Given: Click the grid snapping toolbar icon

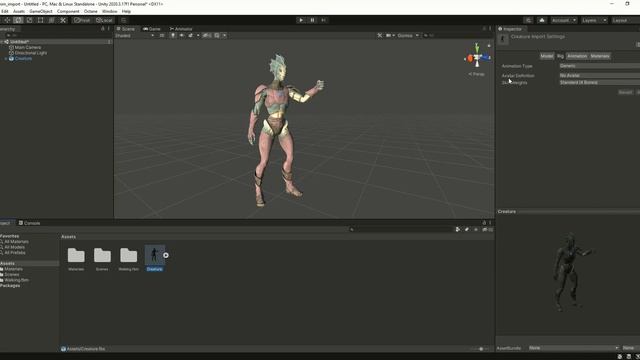Looking at the screenshot, I should tap(124, 20).
